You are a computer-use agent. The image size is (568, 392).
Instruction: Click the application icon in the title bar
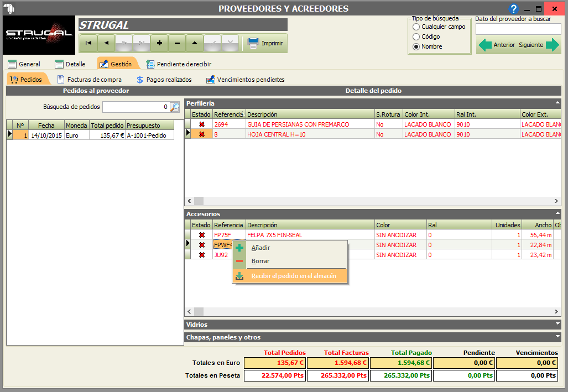click(x=9, y=8)
